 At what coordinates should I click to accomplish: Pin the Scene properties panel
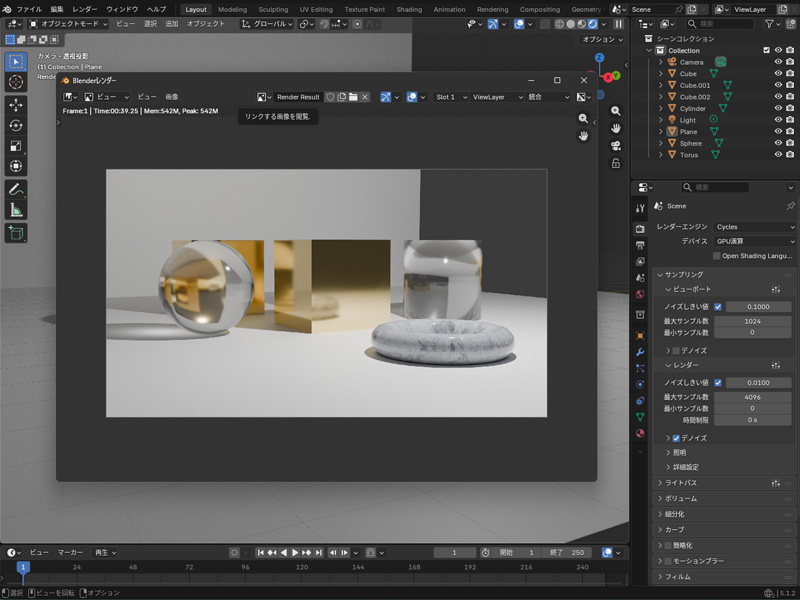tap(790, 206)
